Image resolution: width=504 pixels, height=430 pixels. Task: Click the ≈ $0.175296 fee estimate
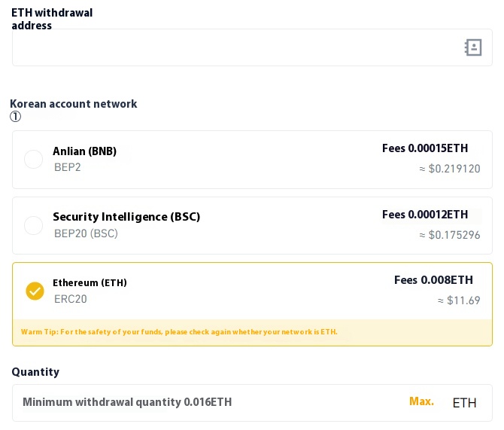click(x=450, y=235)
